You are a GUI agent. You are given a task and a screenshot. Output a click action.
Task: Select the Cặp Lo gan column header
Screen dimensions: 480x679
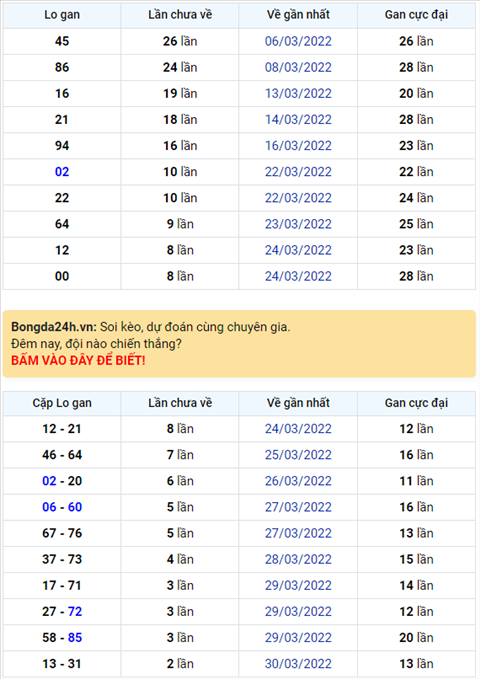62,403
